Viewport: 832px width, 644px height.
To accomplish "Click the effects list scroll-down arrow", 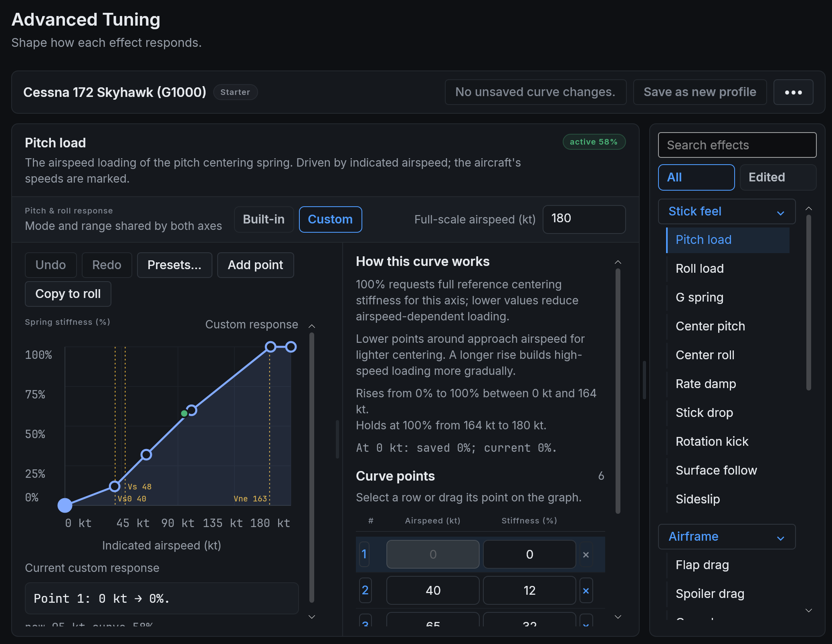I will [x=809, y=610].
